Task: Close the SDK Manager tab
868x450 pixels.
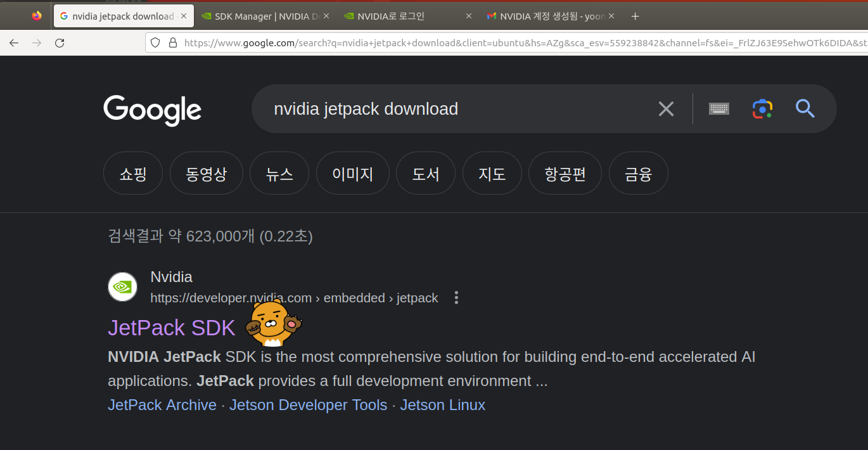Action: click(326, 16)
